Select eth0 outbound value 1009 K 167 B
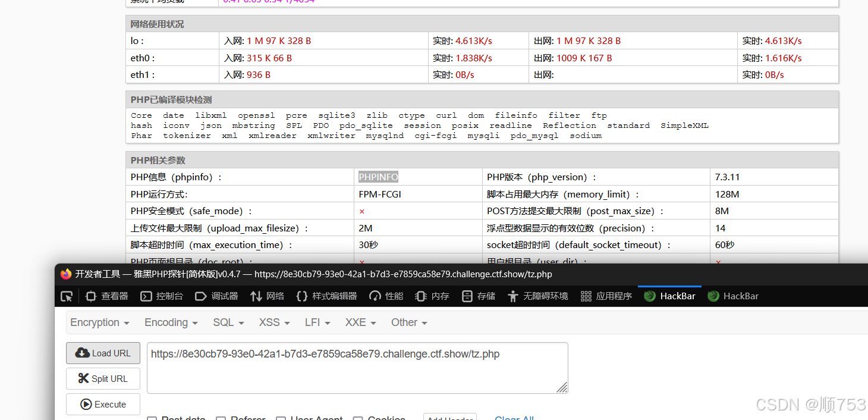The image size is (868, 420). 584,58
